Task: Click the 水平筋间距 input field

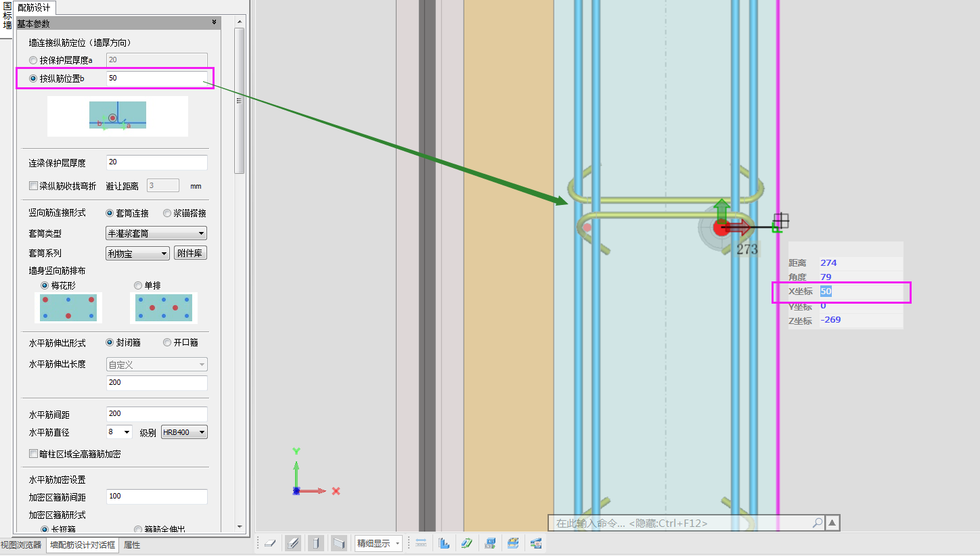Action: tap(156, 414)
